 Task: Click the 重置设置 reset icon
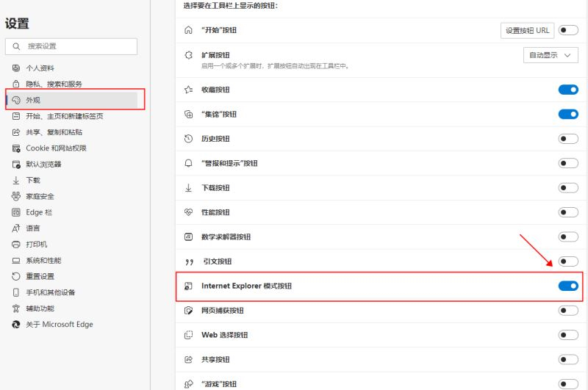16,276
